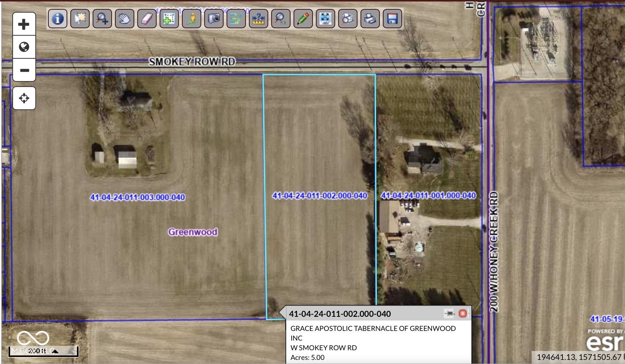Click the camera snapshot tool
The image size is (625, 364).
coord(214,19)
